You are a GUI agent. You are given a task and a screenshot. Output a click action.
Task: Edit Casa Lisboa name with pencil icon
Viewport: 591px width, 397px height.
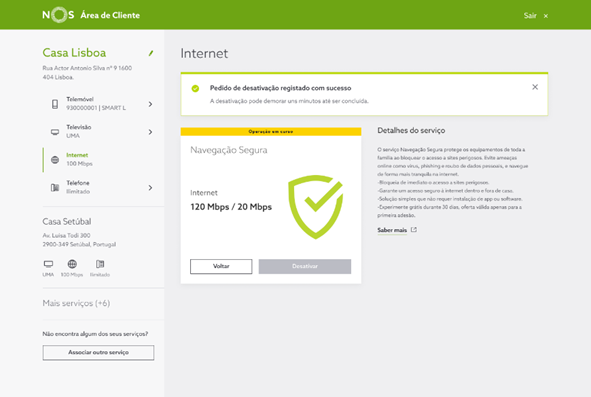(x=151, y=53)
